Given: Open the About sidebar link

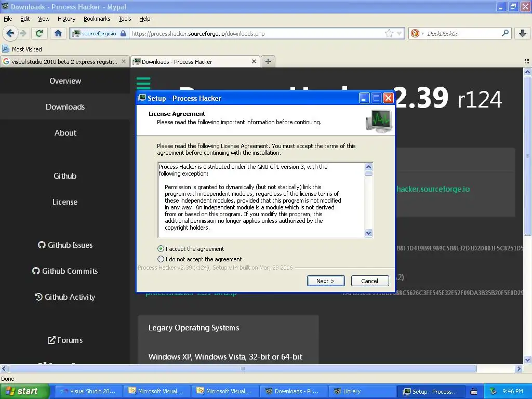Looking at the screenshot, I should pos(65,133).
